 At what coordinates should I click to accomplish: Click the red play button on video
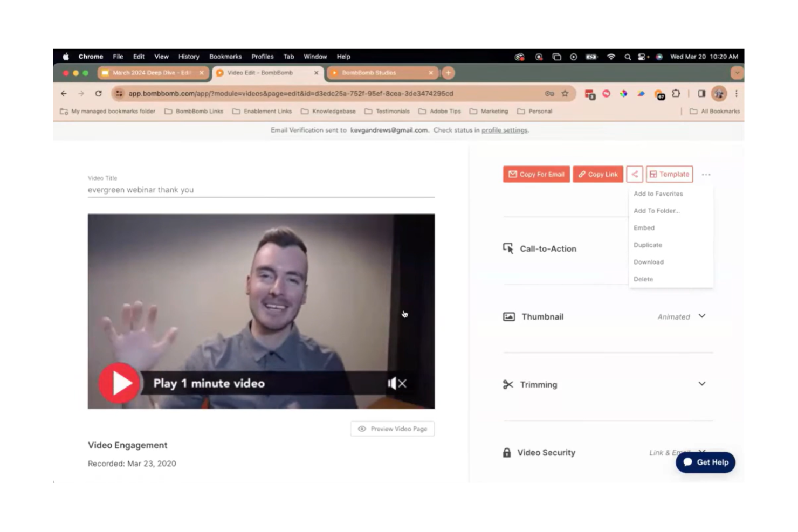[x=119, y=383]
